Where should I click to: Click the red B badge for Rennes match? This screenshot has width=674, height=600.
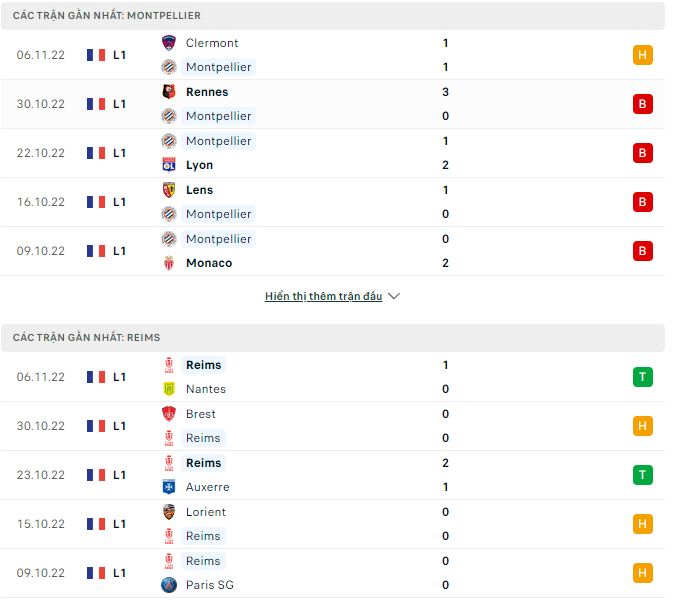click(x=642, y=104)
